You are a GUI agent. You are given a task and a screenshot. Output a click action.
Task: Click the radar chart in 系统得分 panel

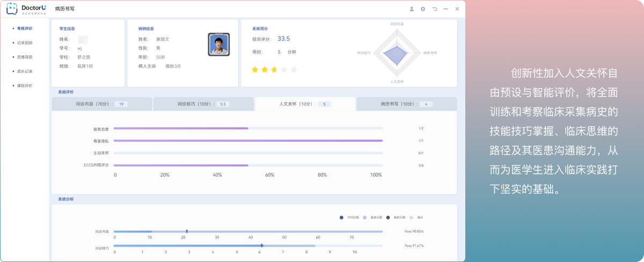pyautogui.click(x=397, y=53)
